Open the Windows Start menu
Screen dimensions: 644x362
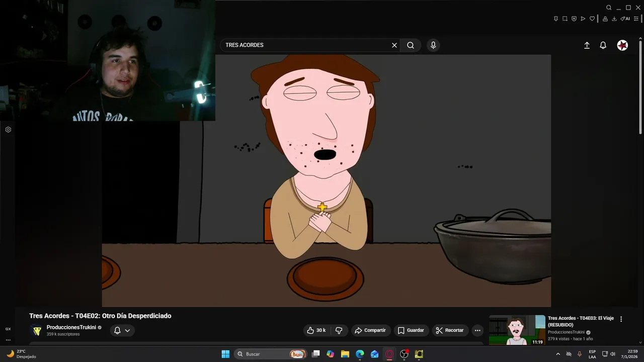pos(225,354)
